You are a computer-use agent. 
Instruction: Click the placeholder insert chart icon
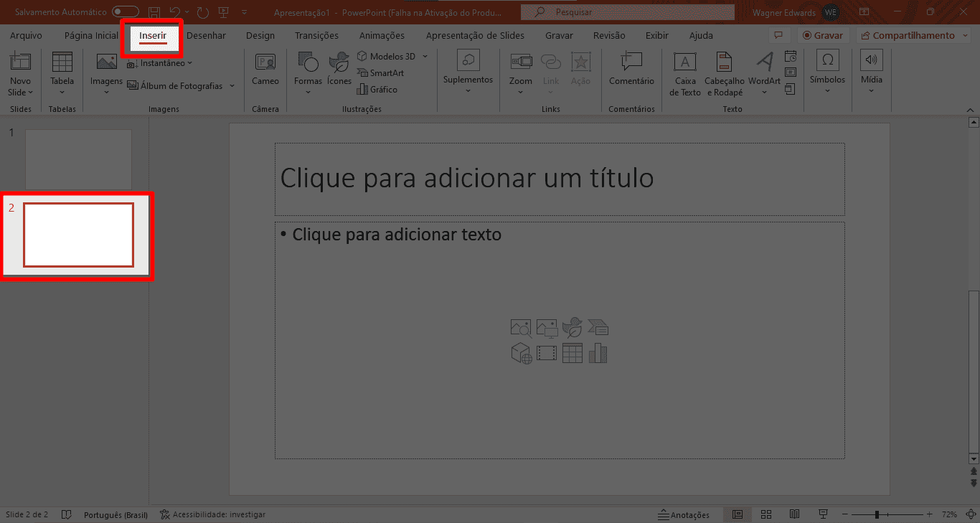598,354
